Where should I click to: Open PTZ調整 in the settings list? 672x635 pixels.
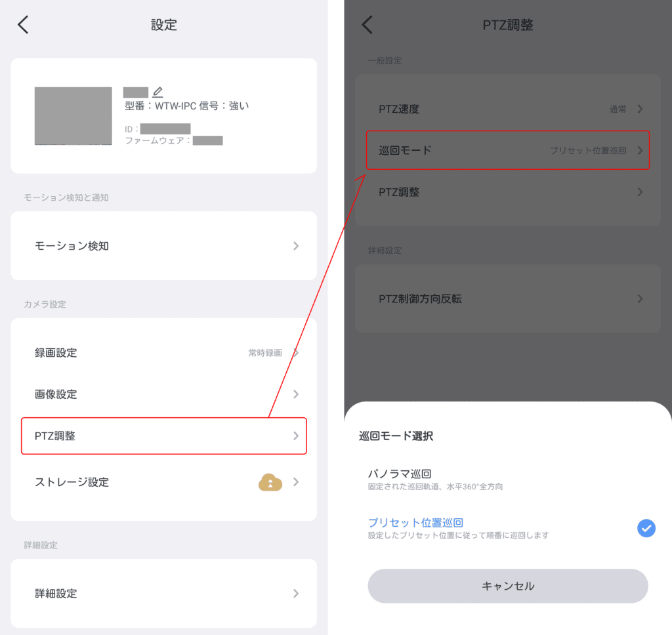[x=163, y=436]
